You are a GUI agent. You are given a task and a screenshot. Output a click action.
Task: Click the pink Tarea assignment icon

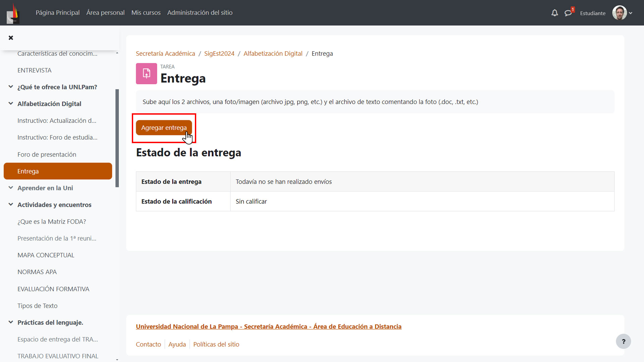point(146,73)
